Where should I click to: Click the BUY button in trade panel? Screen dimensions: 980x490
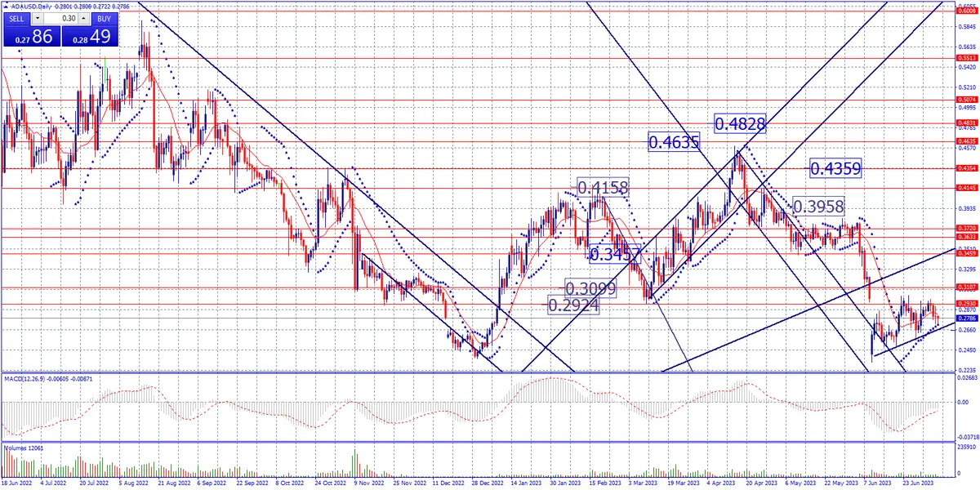pos(102,17)
